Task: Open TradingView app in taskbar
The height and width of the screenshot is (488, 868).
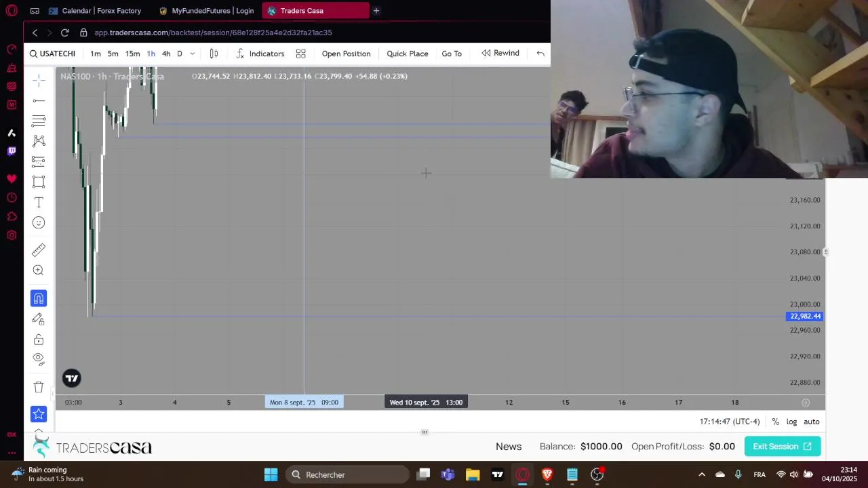Action: (498, 474)
